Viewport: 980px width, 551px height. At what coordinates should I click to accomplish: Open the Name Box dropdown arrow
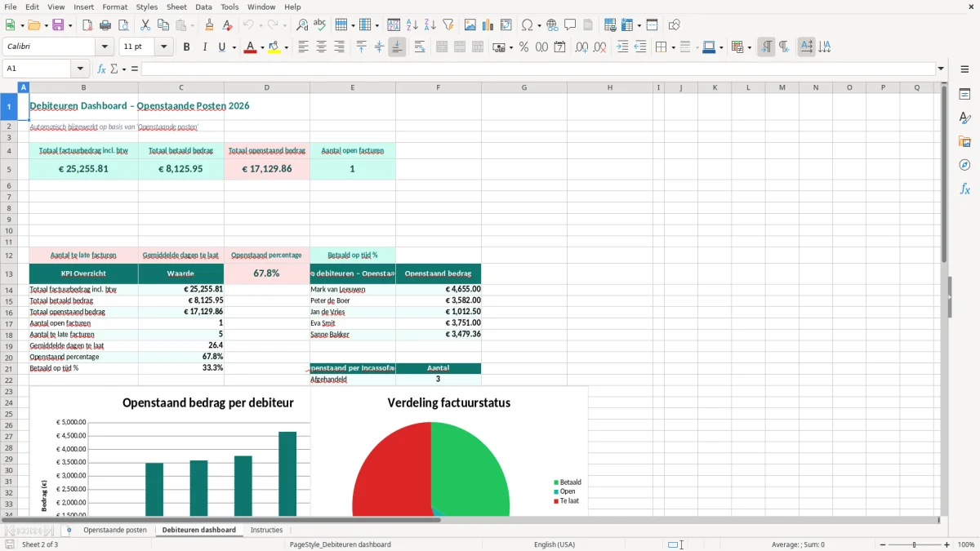coord(80,69)
